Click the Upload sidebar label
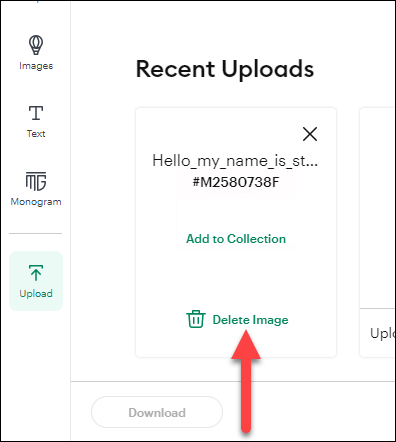 click(x=36, y=293)
